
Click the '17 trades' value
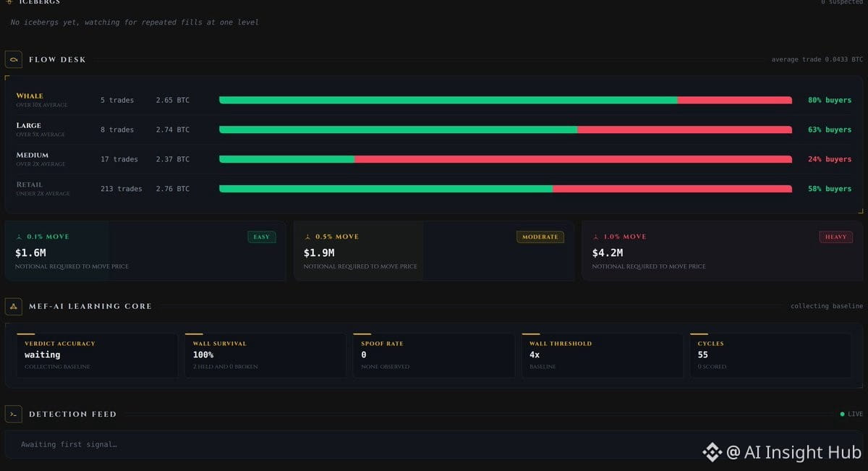click(119, 159)
